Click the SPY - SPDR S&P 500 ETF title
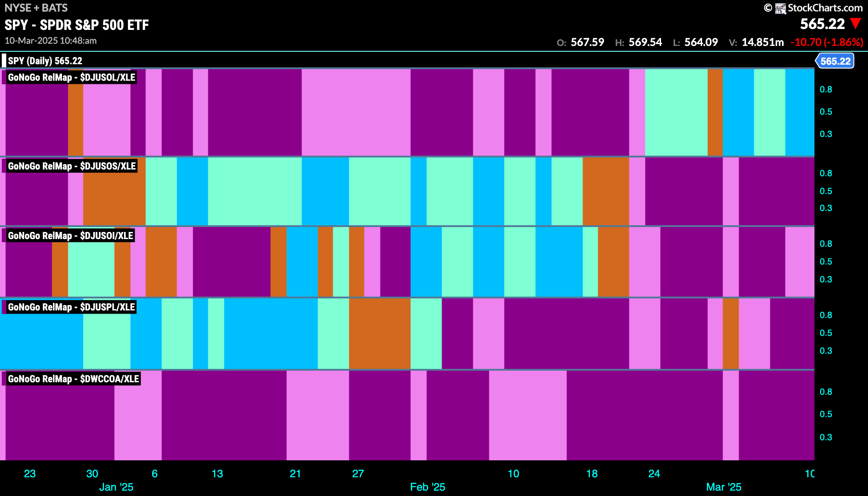 [77, 25]
